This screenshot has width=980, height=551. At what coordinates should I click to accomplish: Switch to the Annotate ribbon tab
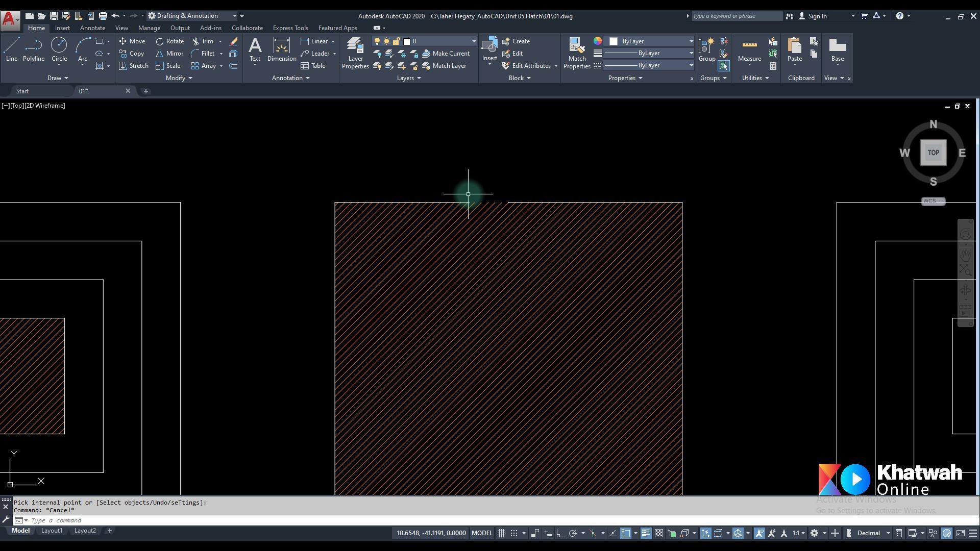[x=92, y=28]
